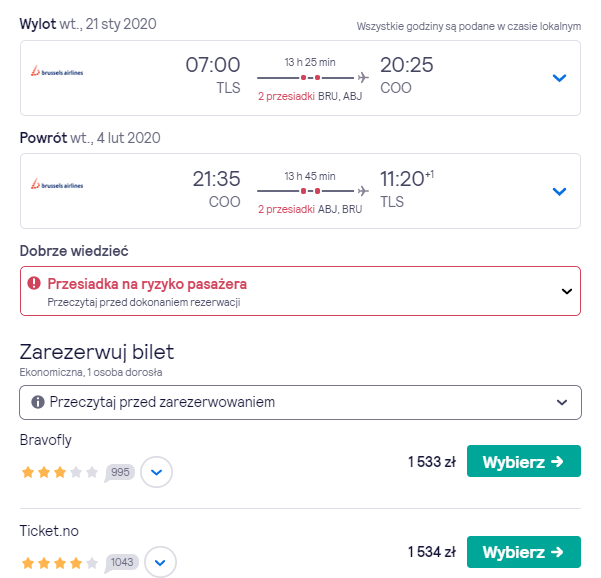
Task: Click Ticket.no star rating
Action: point(60,563)
